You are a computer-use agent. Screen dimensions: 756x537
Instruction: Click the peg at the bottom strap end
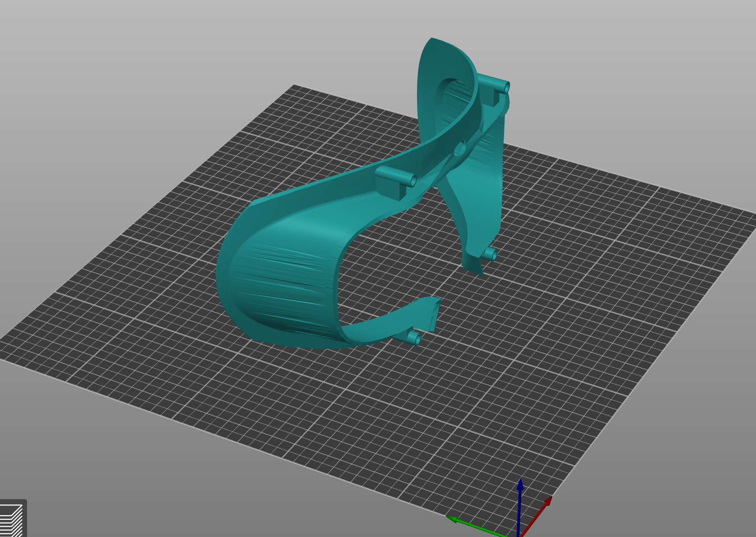point(414,338)
